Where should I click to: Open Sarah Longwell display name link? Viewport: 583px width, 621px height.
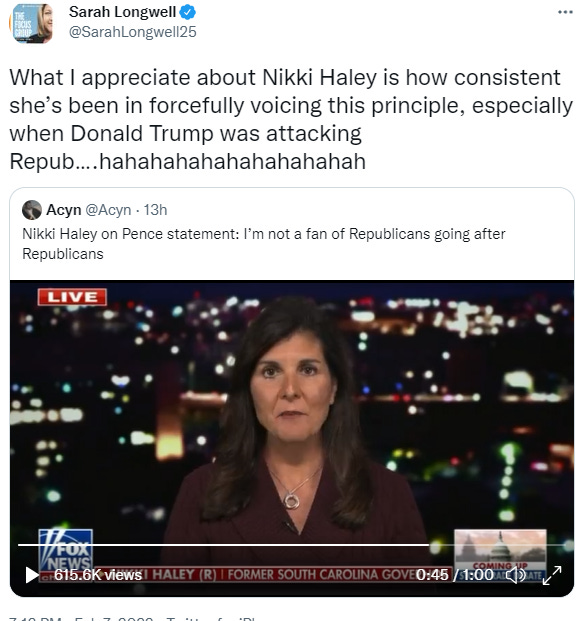[x=122, y=12]
